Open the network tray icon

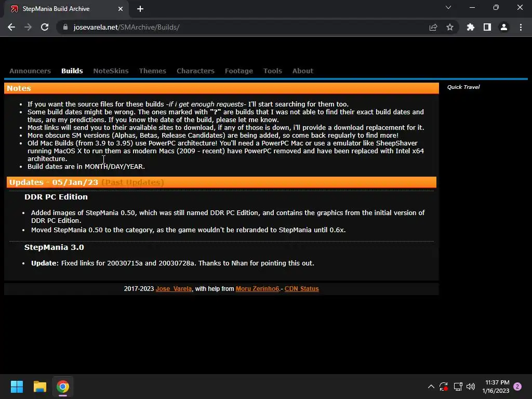(458, 387)
